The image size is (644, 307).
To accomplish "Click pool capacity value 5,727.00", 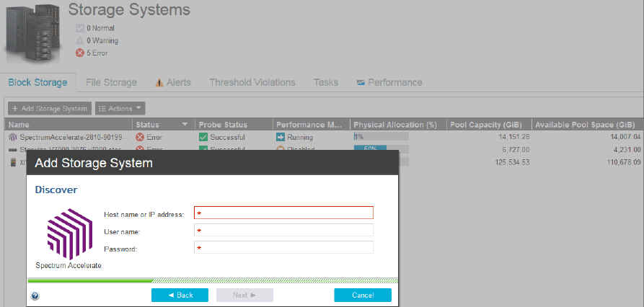I will pyautogui.click(x=514, y=149).
